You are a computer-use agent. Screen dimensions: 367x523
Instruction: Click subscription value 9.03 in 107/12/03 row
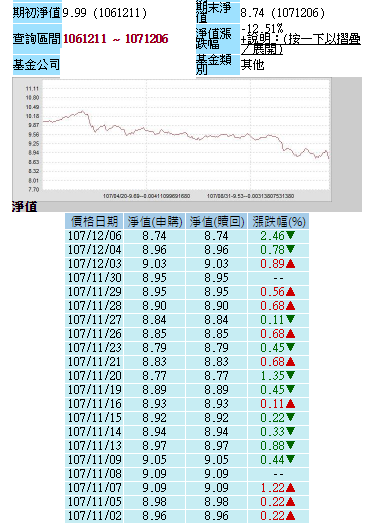[154, 264]
